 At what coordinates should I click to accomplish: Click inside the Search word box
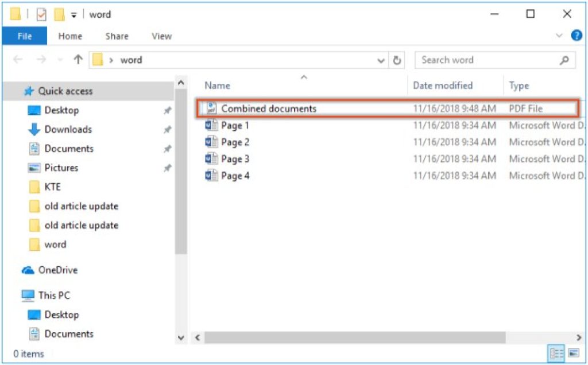pos(482,60)
